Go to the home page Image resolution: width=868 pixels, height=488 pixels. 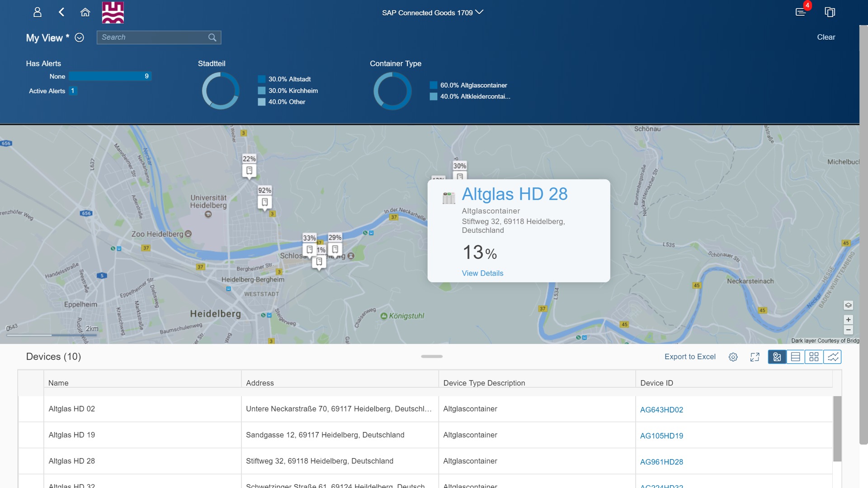click(85, 12)
